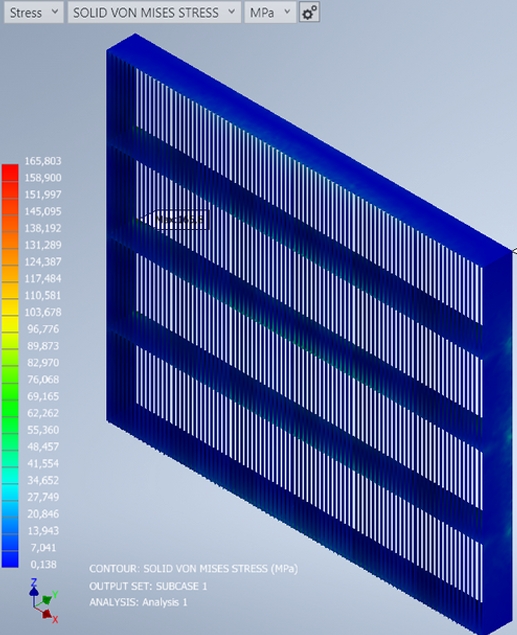This screenshot has width=517, height=635.
Task: Click the red X axis arrow of the triad
Action: click(49, 615)
